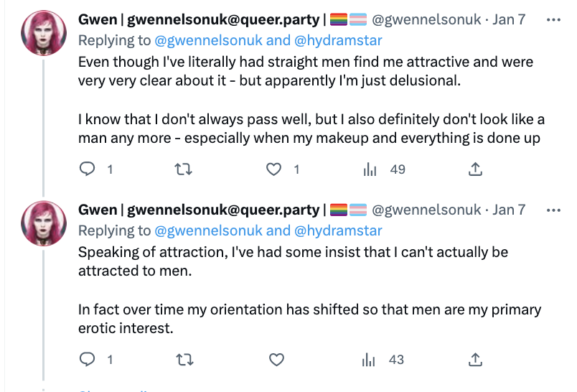Retweet the first tweet about passing
The height and width of the screenshot is (392, 577).
pos(182,169)
